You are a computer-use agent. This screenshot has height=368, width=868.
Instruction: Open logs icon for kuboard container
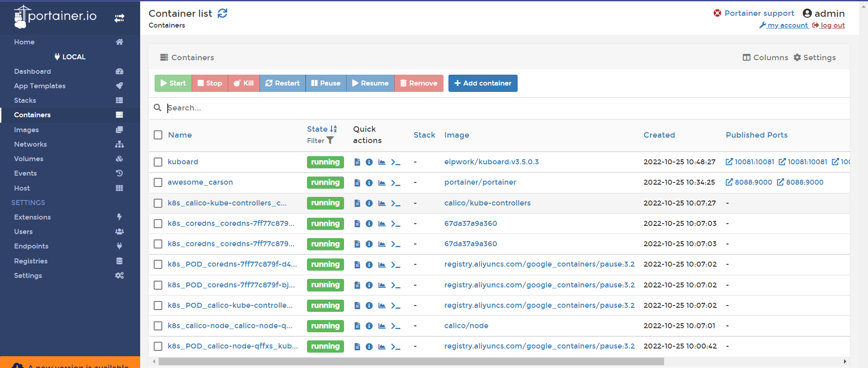click(357, 162)
